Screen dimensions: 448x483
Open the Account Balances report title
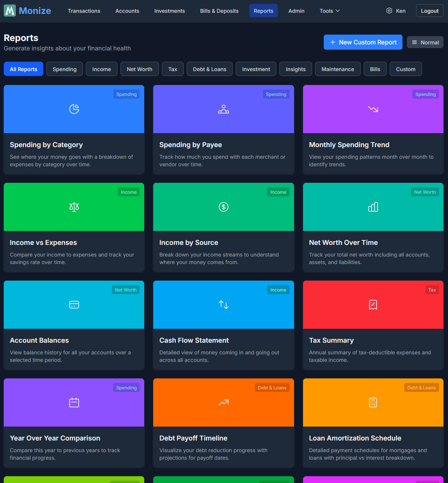click(39, 340)
